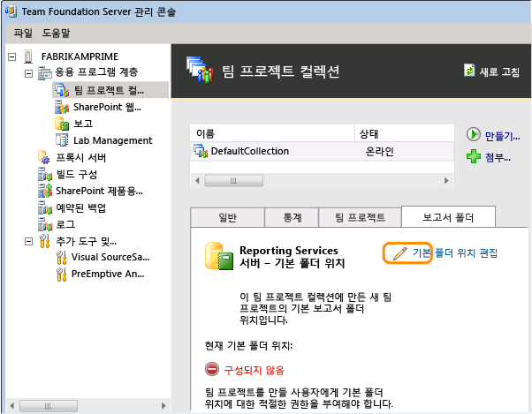Click 기본 폴더 위치 편집 link

point(454,253)
